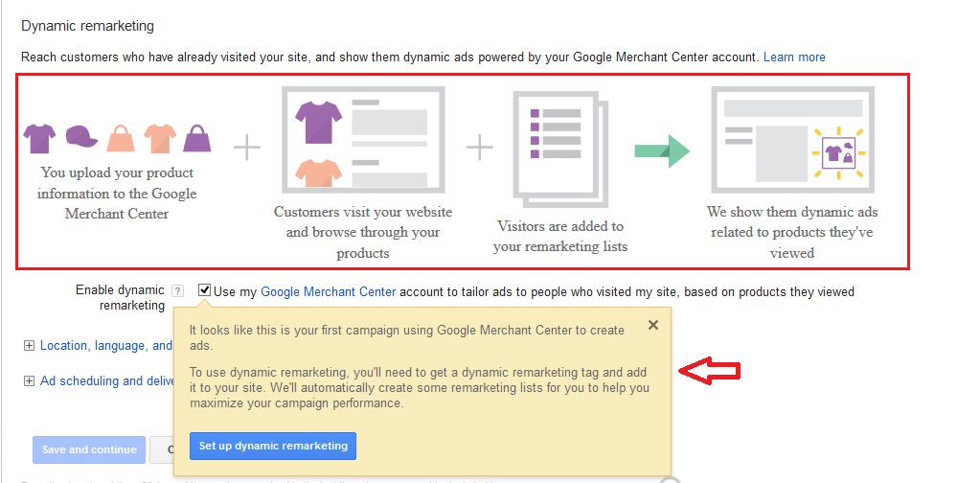980x483 pixels.
Task: Click the green arrow in the diagram
Action: click(x=662, y=150)
